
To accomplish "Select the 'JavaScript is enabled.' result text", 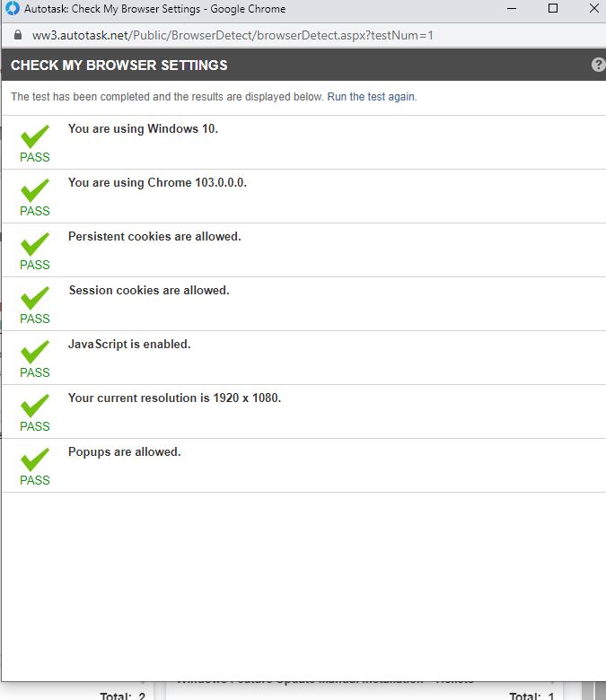I will click(129, 344).
